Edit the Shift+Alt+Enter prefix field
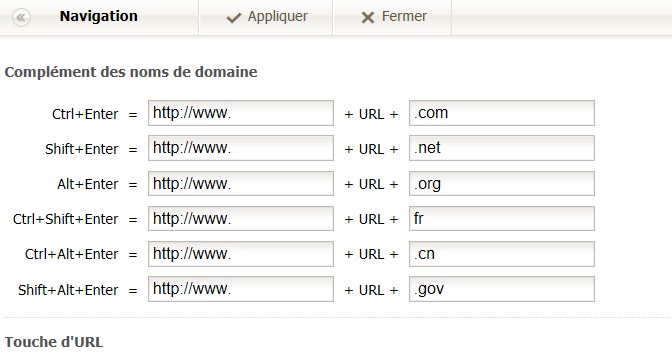 point(241,289)
